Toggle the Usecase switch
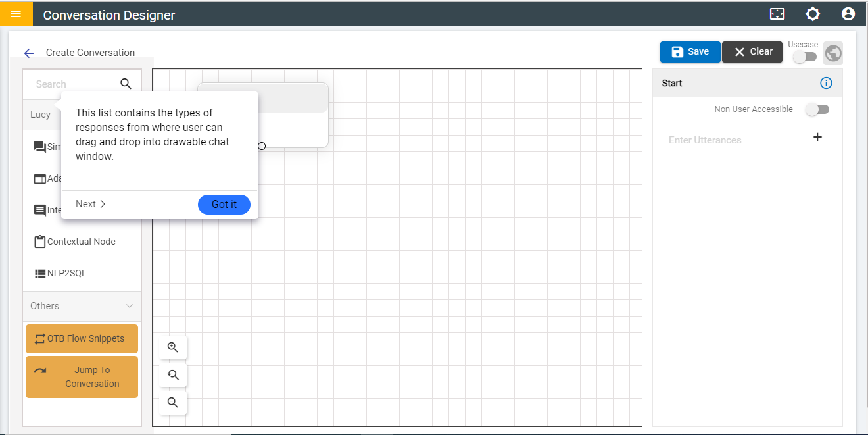868x435 pixels. 805,57
